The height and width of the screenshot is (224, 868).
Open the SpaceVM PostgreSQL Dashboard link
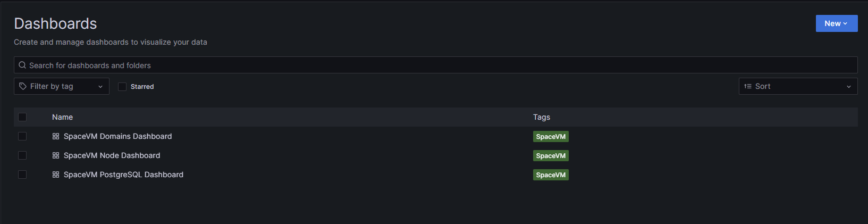click(x=124, y=175)
